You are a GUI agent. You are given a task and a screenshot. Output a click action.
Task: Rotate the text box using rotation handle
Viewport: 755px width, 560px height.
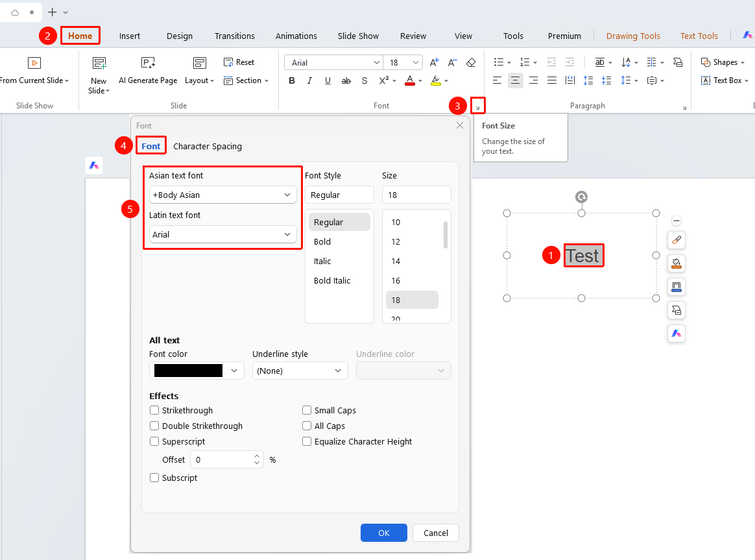click(581, 197)
